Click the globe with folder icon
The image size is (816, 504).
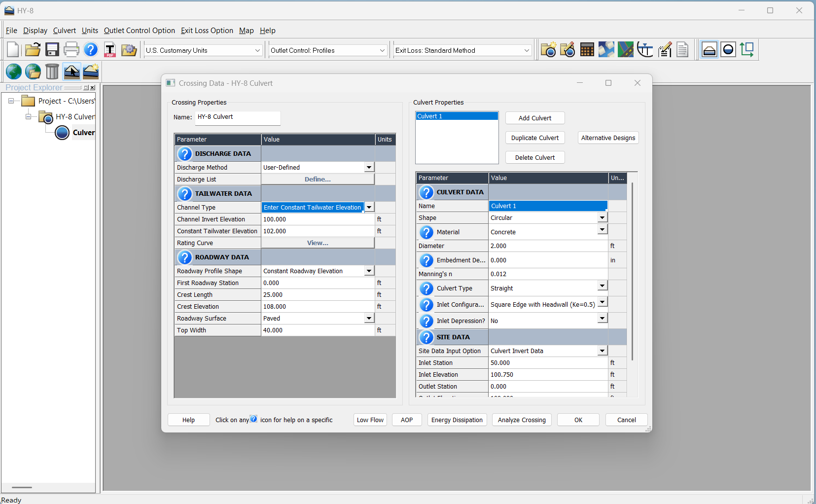point(33,72)
